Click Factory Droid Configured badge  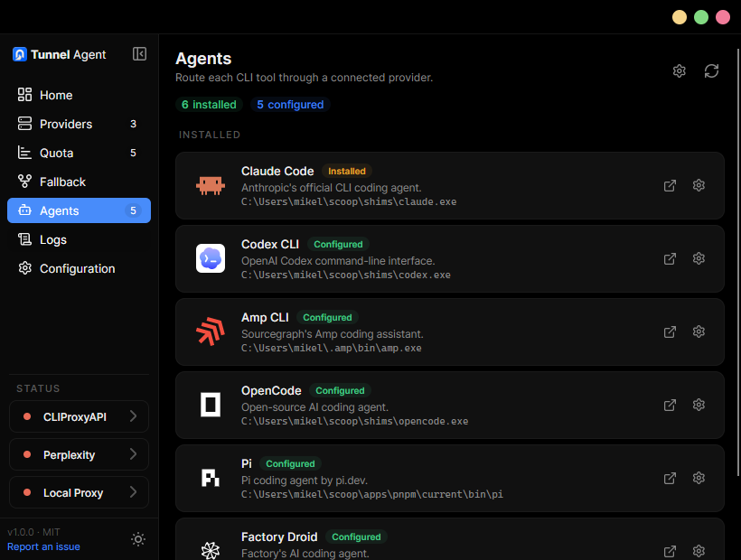coord(356,537)
